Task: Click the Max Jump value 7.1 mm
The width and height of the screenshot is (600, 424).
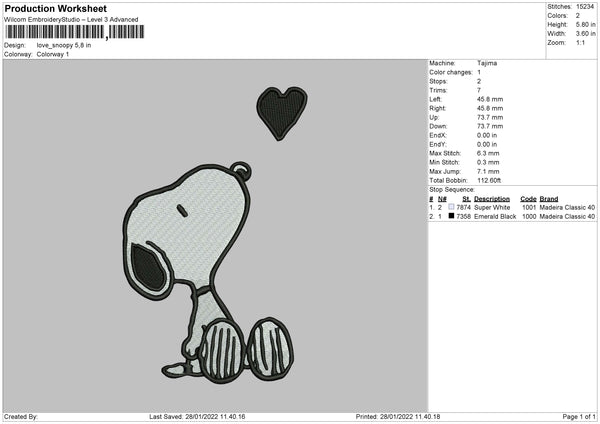Action: [x=488, y=171]
